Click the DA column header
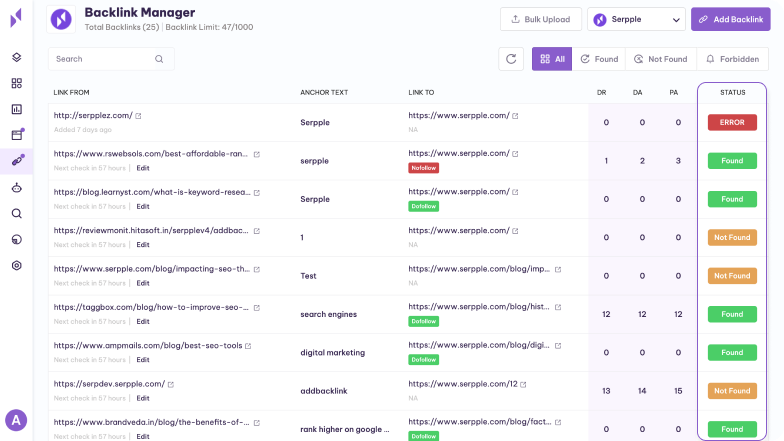The image size is (784, 441). (638, 92)
